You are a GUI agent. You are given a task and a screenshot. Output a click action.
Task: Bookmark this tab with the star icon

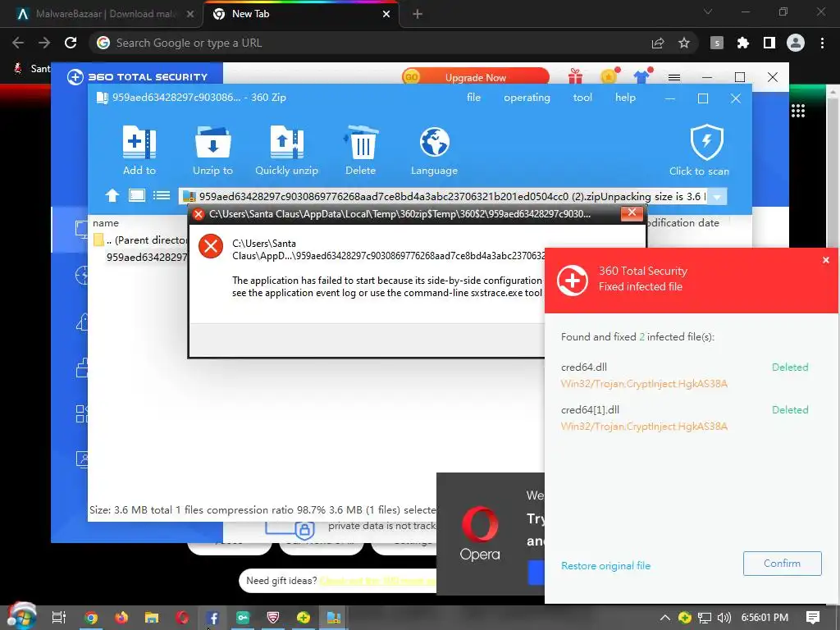point(684,43)
